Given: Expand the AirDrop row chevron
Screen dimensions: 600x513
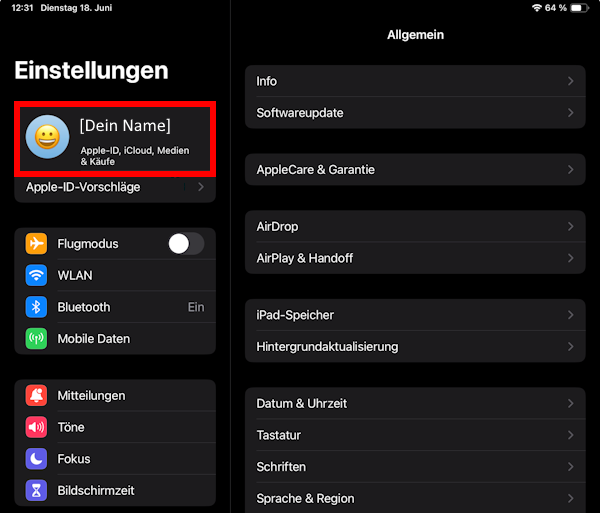Looking at the screenshot, I should tap(571, 226).
